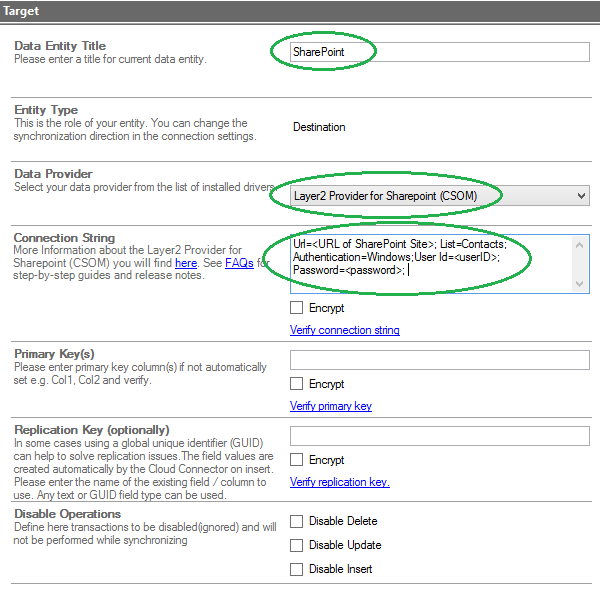600x592 pixels.
Task: Click the Verify connection string link
Action: coord(344,330)
